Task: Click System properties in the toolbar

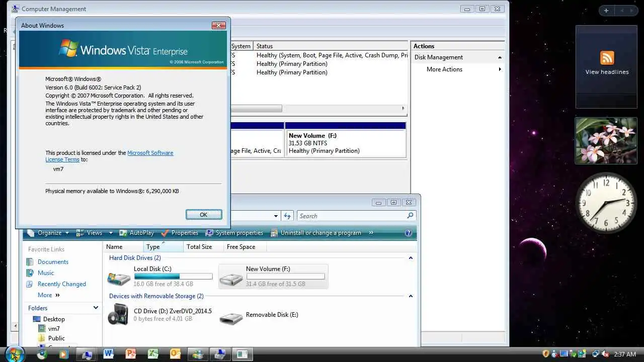Action: (234, 233)
